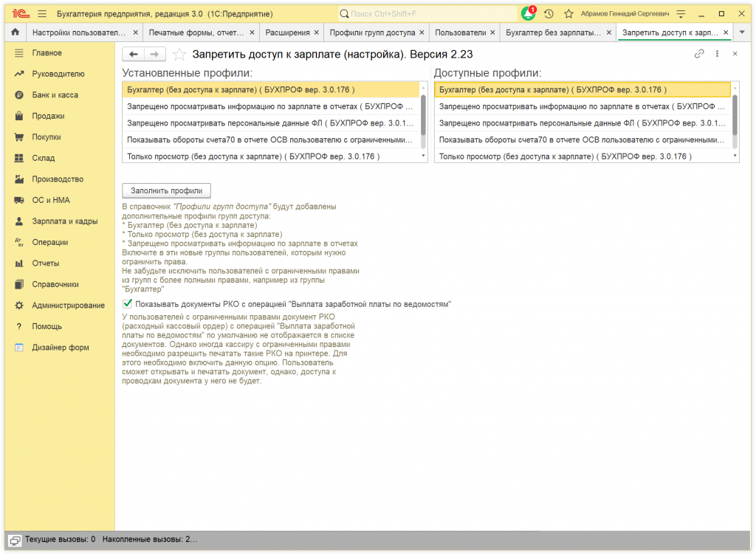
Task: Switch to Пользователи tab
Action: pos(461,32)
